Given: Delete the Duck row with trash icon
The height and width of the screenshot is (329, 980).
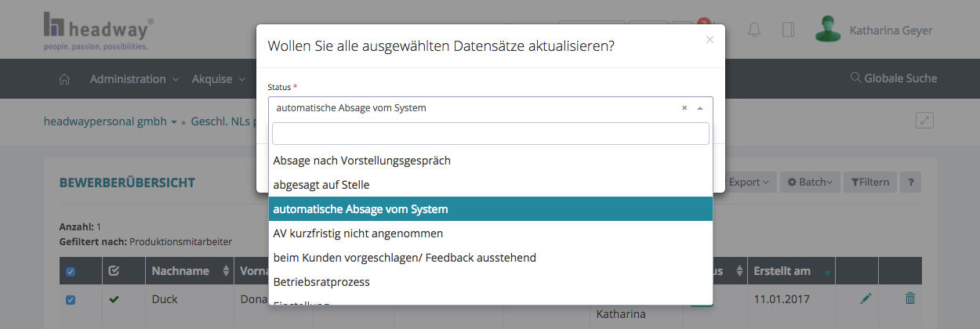Looking at the screenshot, I should click(x=910, y=298).
